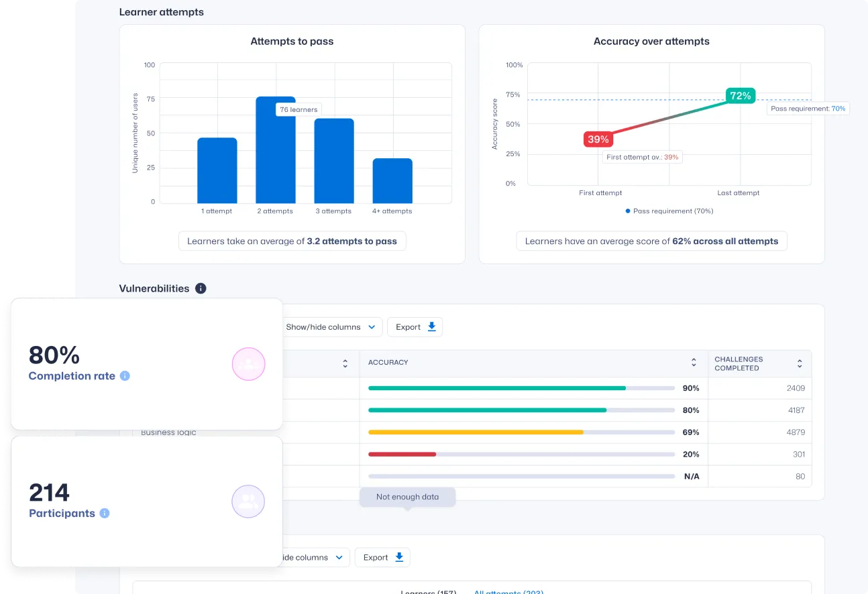Open the Vulnerabilities info tooltip icon

point(201,288)
